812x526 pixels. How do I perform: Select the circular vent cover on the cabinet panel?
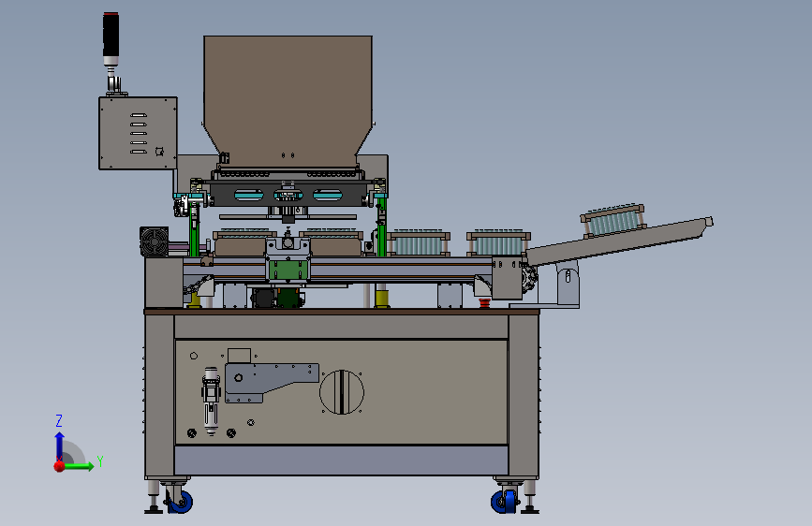pos(342,392)
